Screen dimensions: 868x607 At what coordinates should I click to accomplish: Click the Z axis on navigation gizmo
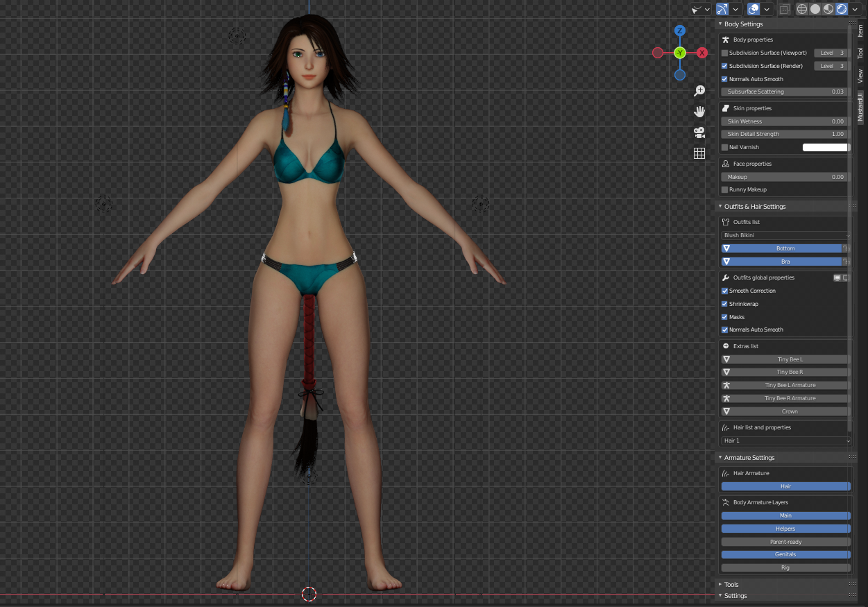pos(680,31)
